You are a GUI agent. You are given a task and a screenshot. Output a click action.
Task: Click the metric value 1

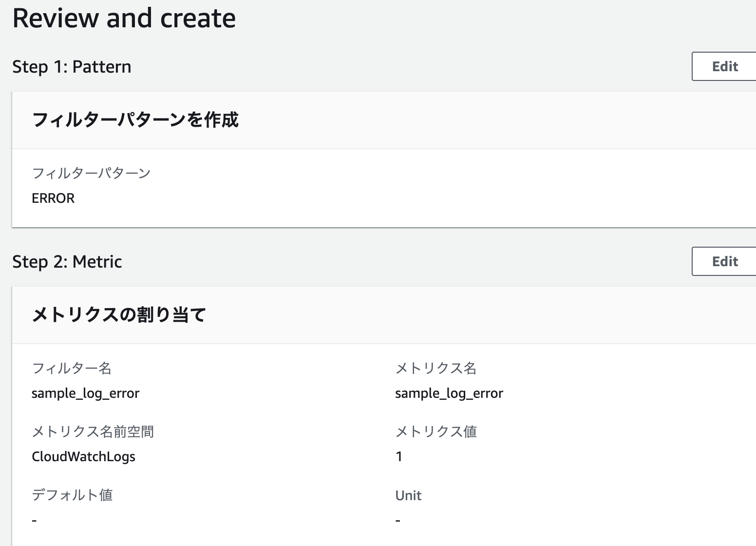pyautogui.click(x=398, y=457)
